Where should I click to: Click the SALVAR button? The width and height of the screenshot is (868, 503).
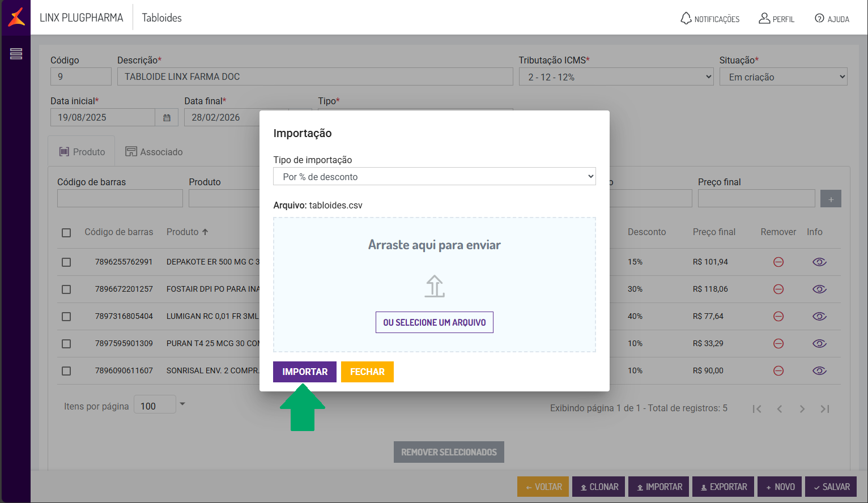point(831,487)
